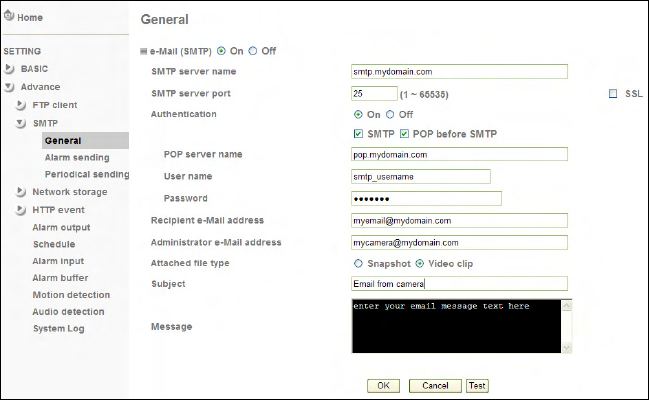This screenshot has width=649, height=400.
Task: Click the Home camera icon
Action: pyautogui.click(x=9, y=15)
